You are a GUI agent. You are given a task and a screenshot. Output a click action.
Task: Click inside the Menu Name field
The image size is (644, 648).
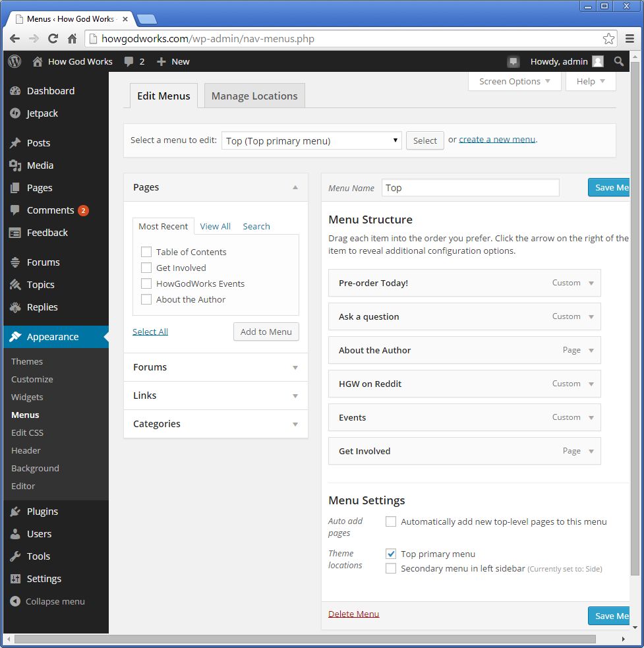(469, 187)
